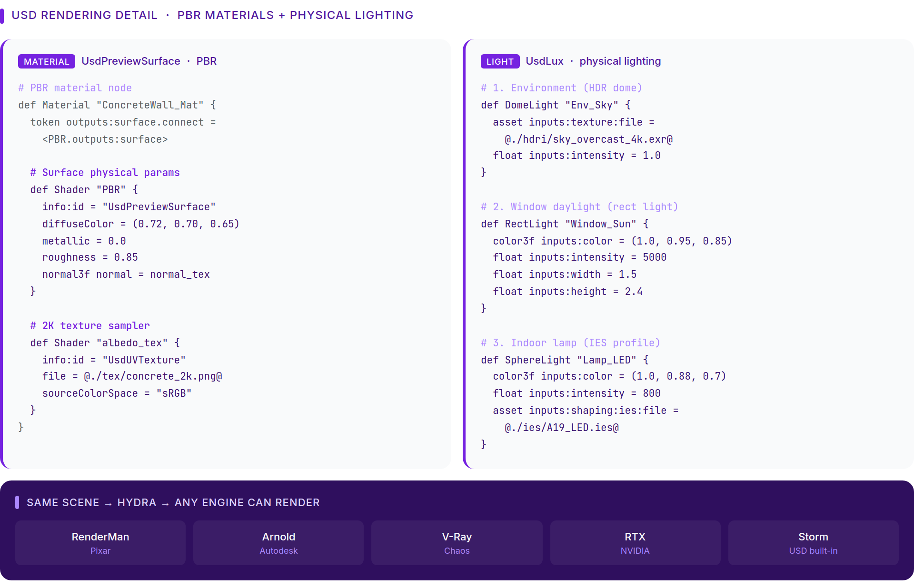
Task: Click the Lamp_LED SphereLight definition line
Action: tap(565, 360)
